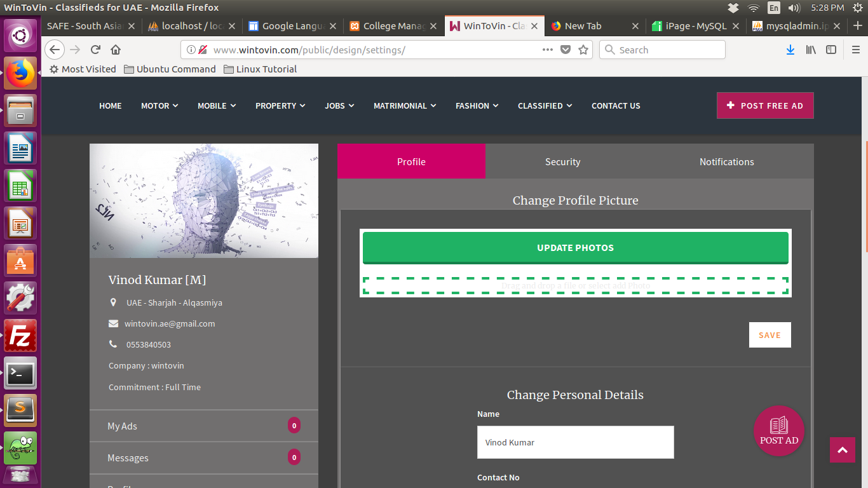
Task: Open the Files manager dock icon
Action: (x=20, y=111)
